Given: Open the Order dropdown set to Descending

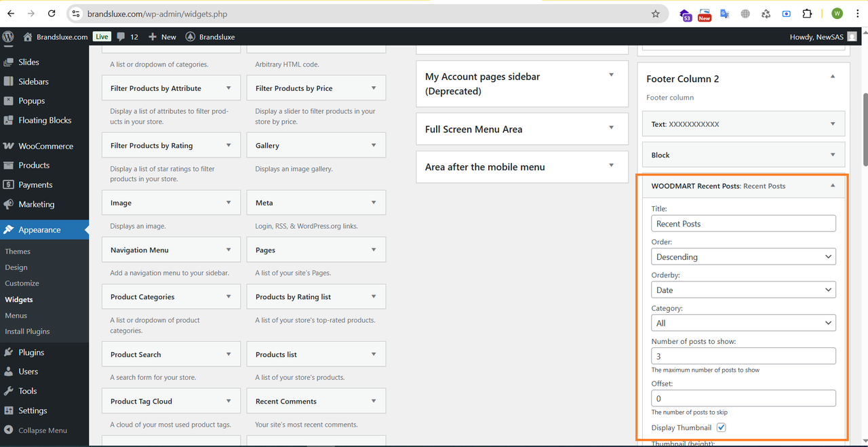Looking at the screenshot, I should point(743,256).
